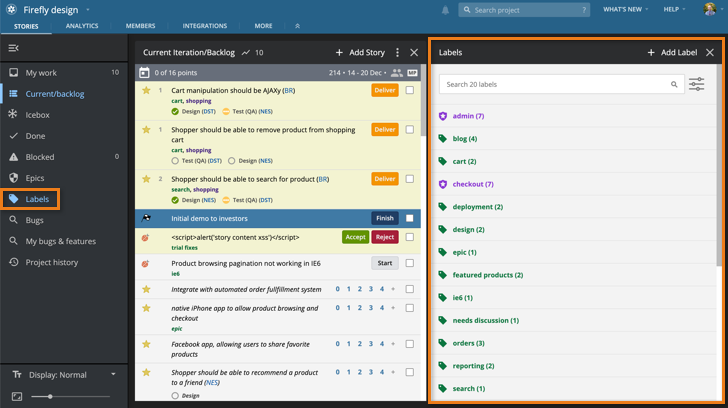The image size is (728, 408).
Task: Select checkbox for remove product from cart story
Action: (410, 130)
